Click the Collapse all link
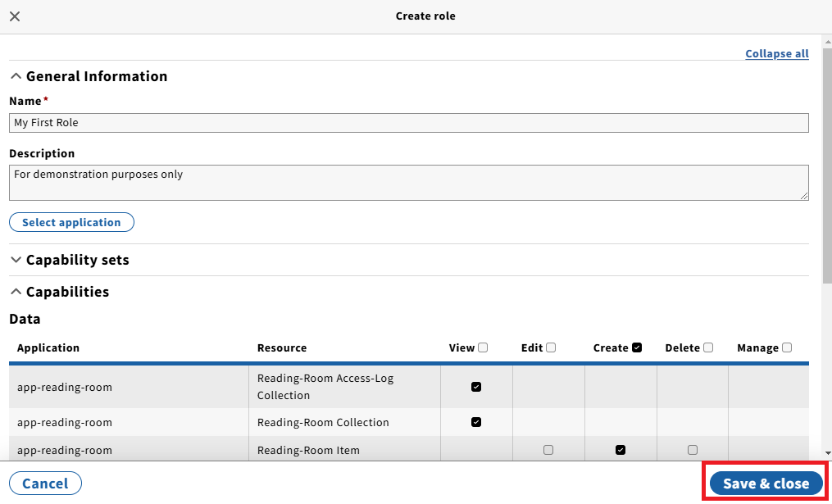Image resolution: width=832 pixels, height=504 pixels. pyautogui.click(x=776, y=54)
